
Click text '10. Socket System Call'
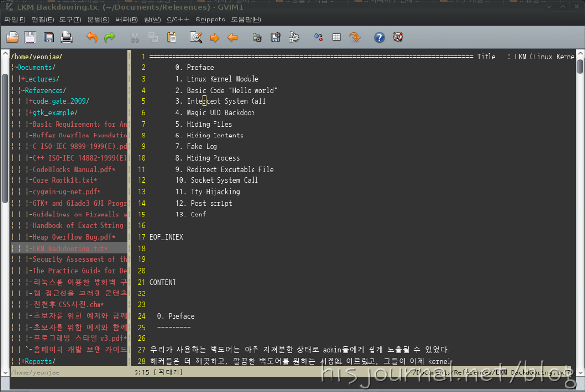point(217,180)
